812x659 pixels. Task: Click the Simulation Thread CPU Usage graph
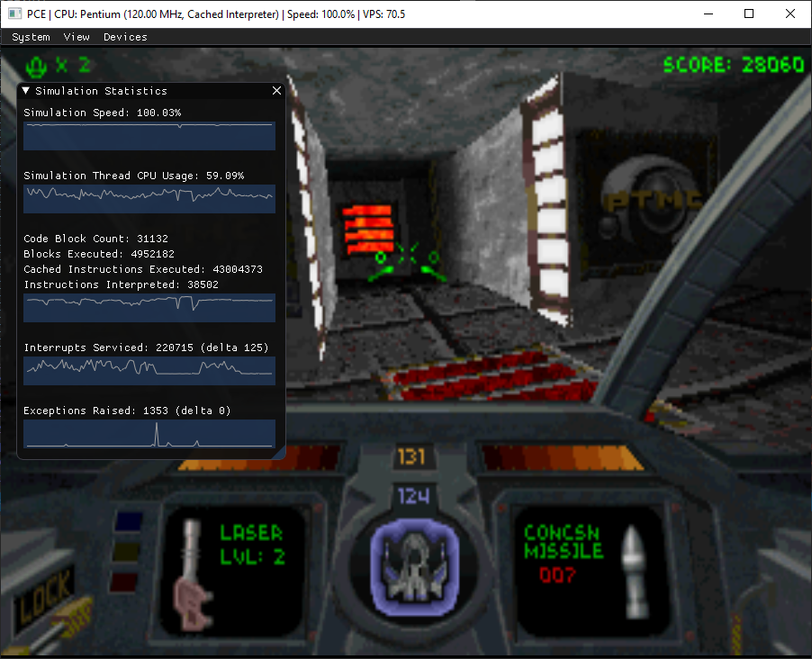pyautogui.click(x=149, y=199)
